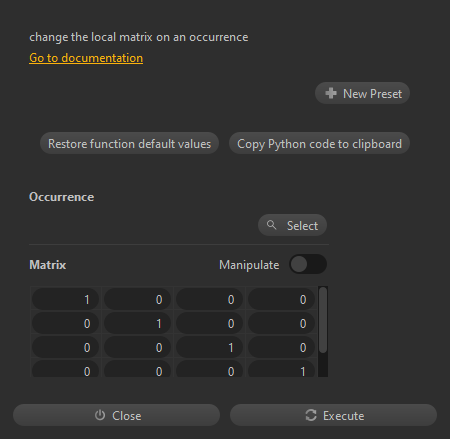Click the plus icon on New Preset
450x439 pixels.
click(331, 93)
